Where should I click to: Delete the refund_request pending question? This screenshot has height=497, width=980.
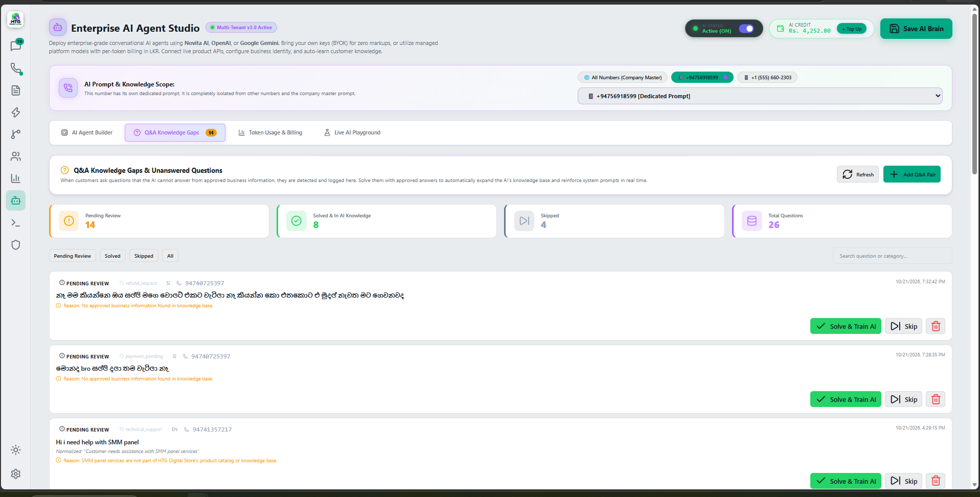pos(936,326)
